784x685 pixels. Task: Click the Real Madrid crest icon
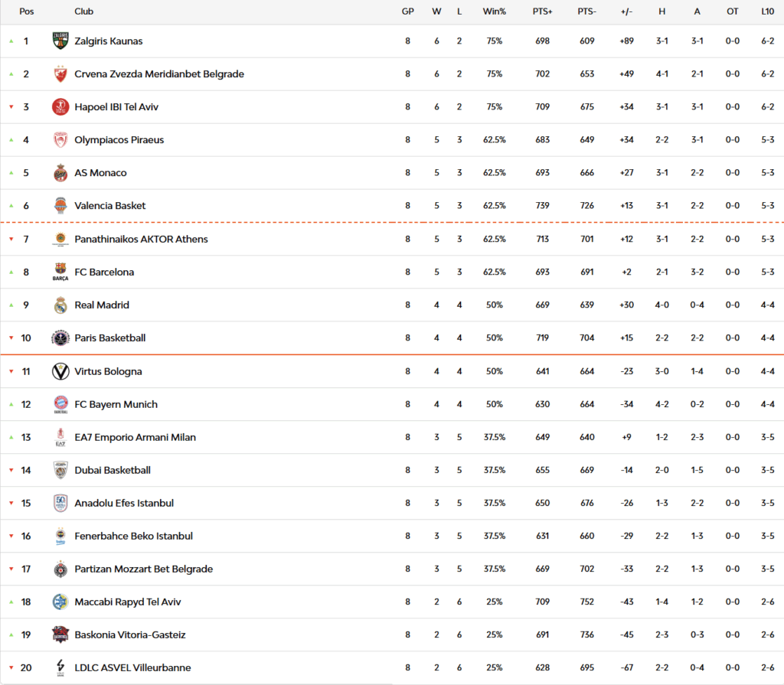(x=60, y=305)
